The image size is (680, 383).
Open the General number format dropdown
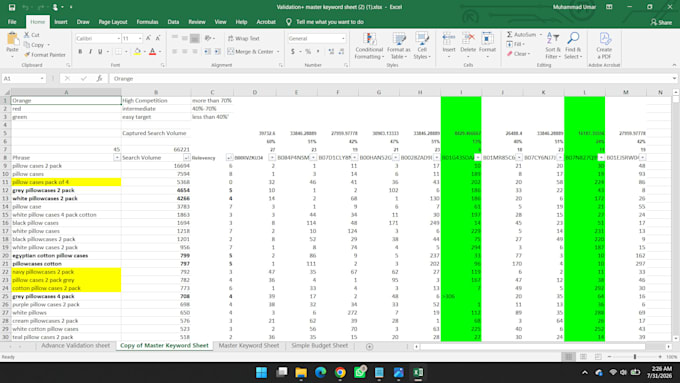(x=343, y=39)
